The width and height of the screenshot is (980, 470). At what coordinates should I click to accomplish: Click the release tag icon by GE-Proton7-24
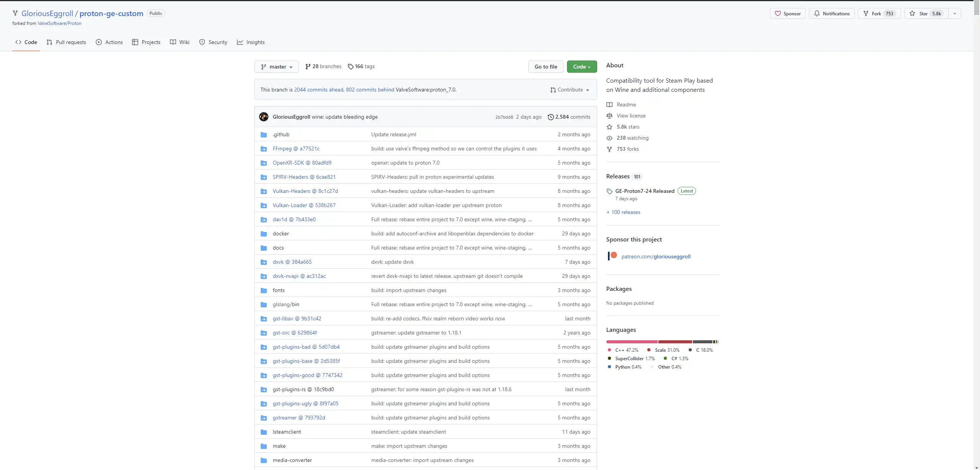coord(609,191)
